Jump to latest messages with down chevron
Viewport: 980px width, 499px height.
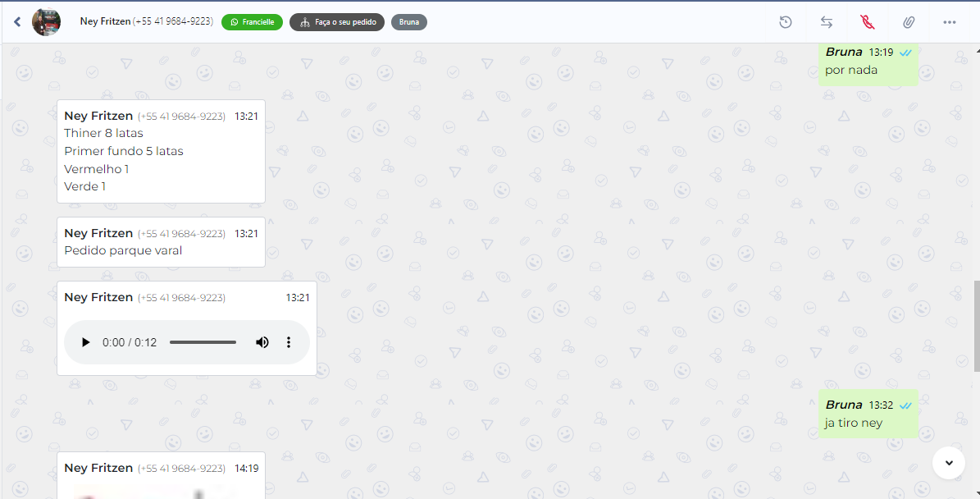949,464
